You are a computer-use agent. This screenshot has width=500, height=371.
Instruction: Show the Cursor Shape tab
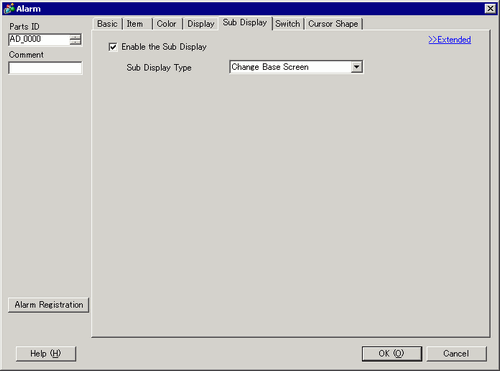333,24
